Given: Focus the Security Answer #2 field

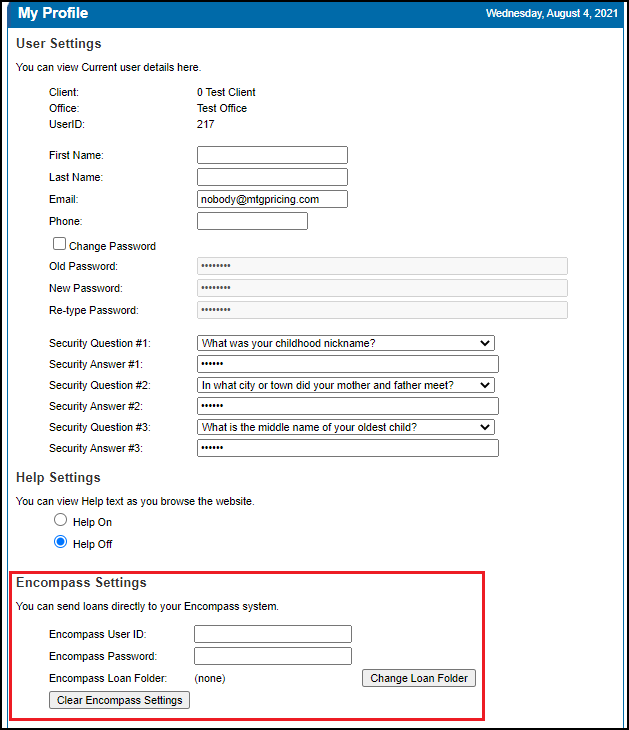Looking at the screenshot, I should pyautogui.click(x=348, y=406).
